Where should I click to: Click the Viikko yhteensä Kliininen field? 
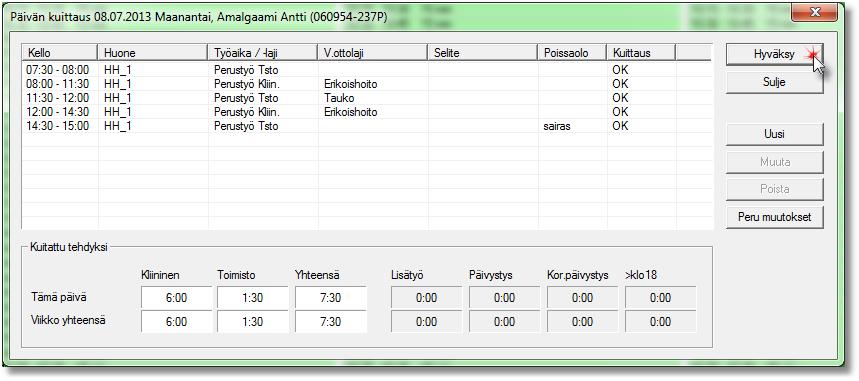coord(176,322)
